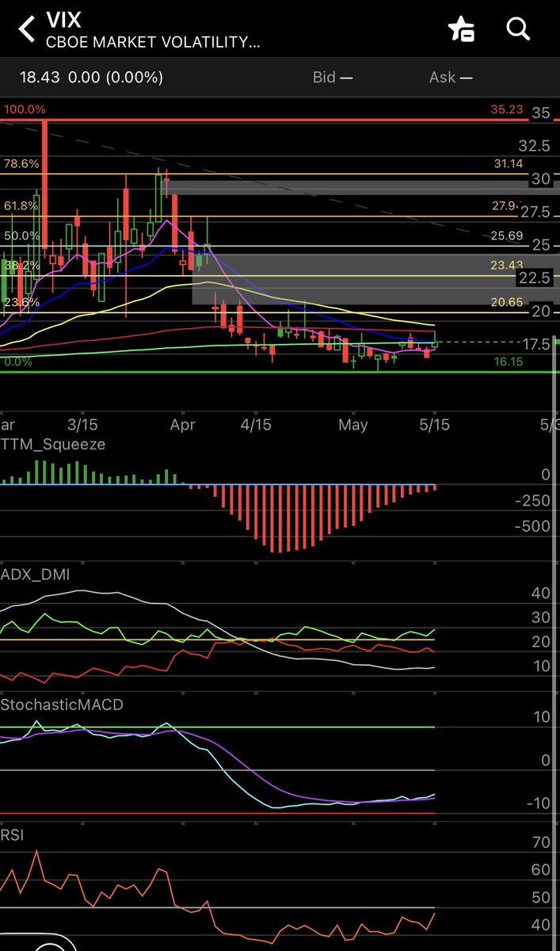Open the TTM_Squeeze study label
560x951 pixels.
pyautogui.click(x=53, y=445)
